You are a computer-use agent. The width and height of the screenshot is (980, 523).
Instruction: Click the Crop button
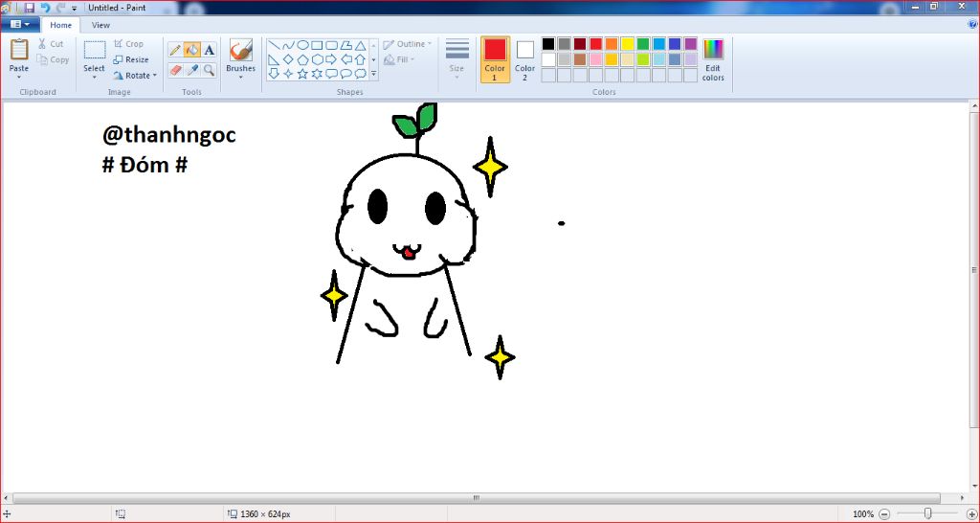tap(129, 44)
